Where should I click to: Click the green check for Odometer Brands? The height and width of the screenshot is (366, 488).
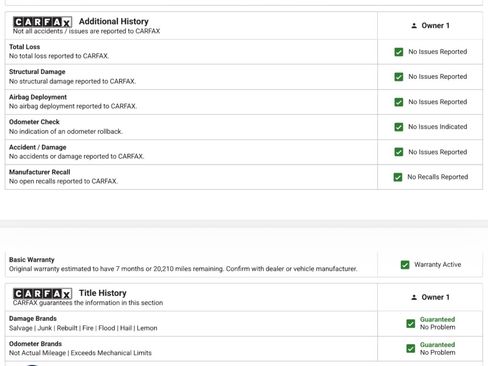click(411, 348)
